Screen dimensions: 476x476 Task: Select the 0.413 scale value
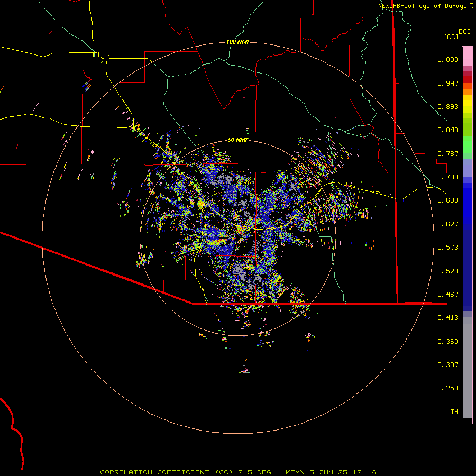[x=448, y=318]
